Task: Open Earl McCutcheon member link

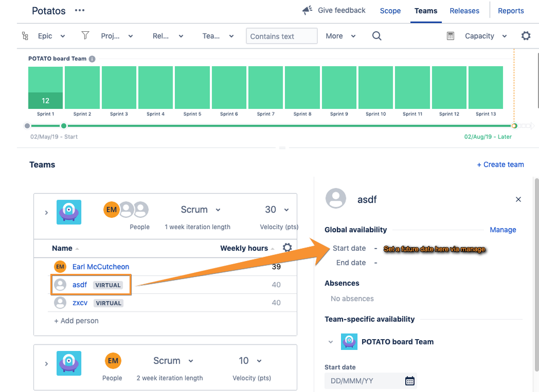Action: [101, 266]
